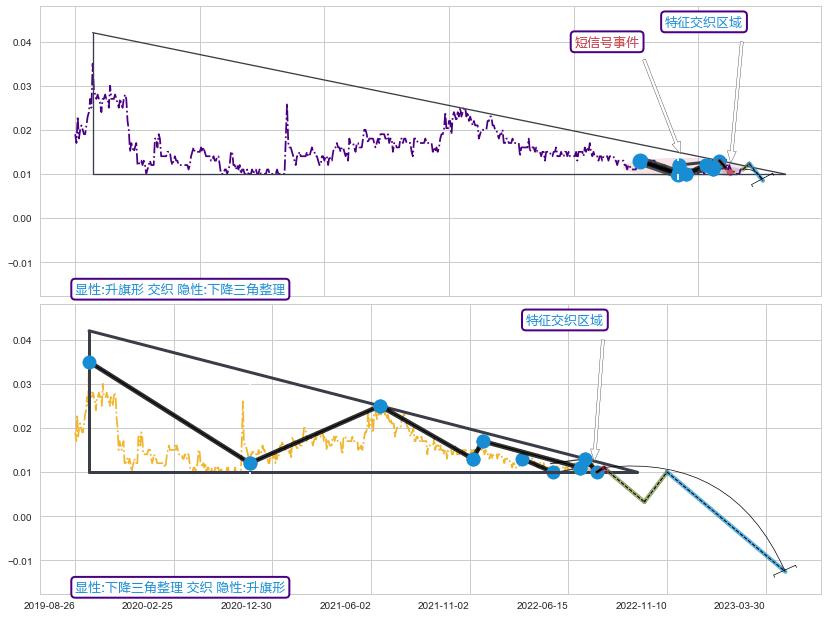Viewport: 828px width, 617px height.
Task: Select the 2022-11-10 date axis label
Action: coord(641,606)
